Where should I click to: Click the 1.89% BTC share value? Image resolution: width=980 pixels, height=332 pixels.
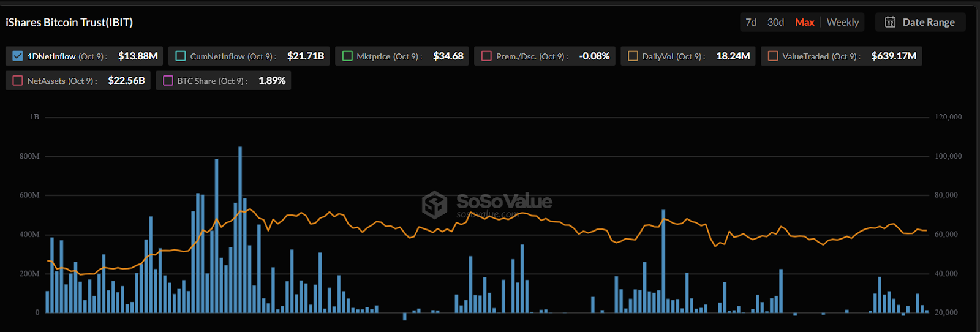coord(272,80)
